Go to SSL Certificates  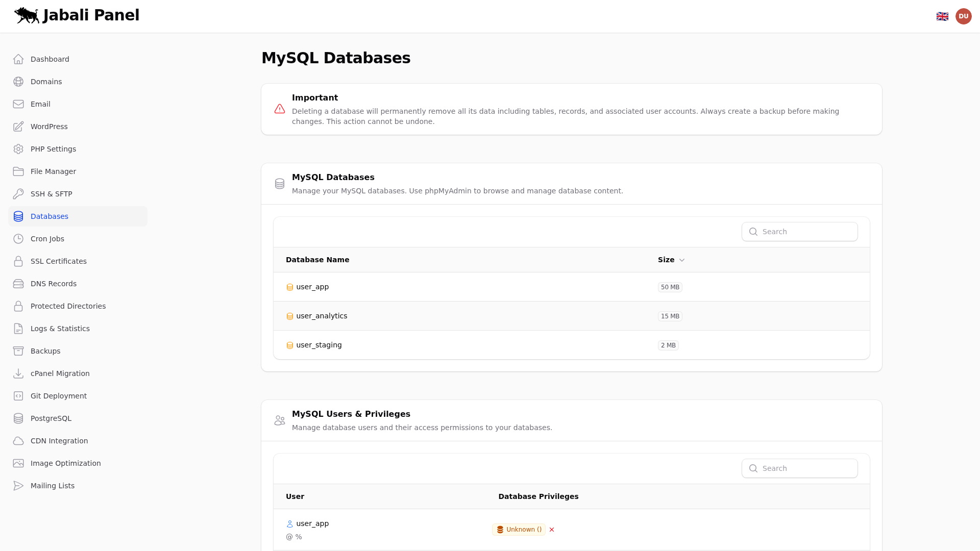coord(58,261)
